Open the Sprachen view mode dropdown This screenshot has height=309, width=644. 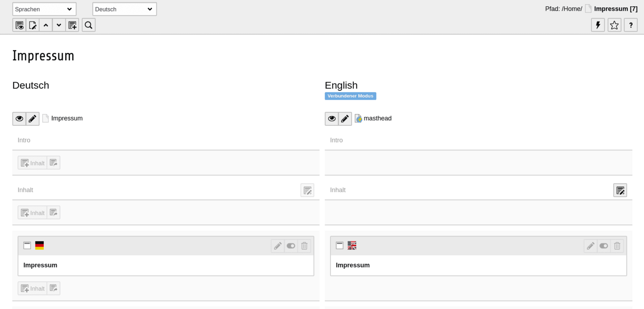pyautogui.click(x=44, y=9)
